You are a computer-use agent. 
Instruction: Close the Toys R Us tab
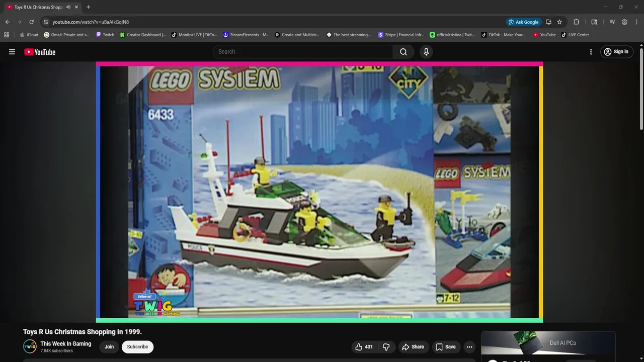[76, 7]
